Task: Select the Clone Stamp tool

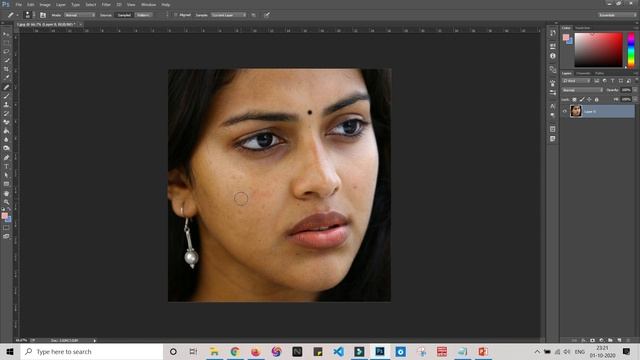Action: click(x=6, y=104)
